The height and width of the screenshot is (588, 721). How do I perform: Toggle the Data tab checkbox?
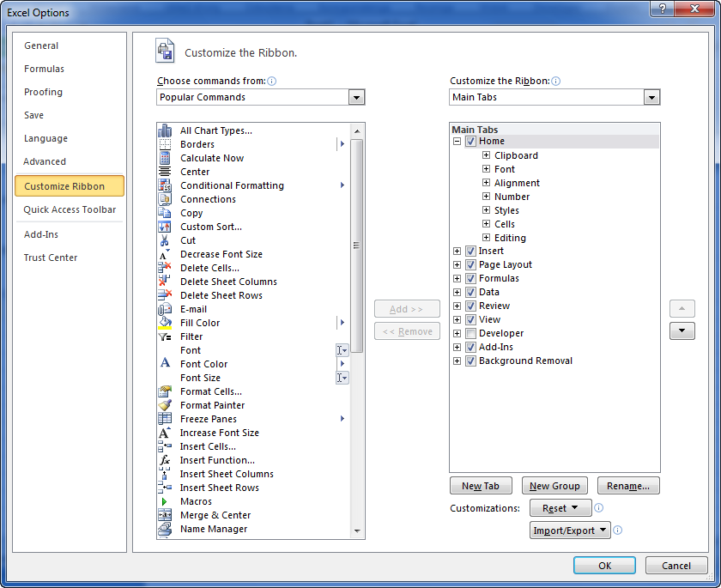(x=470, y=293)
